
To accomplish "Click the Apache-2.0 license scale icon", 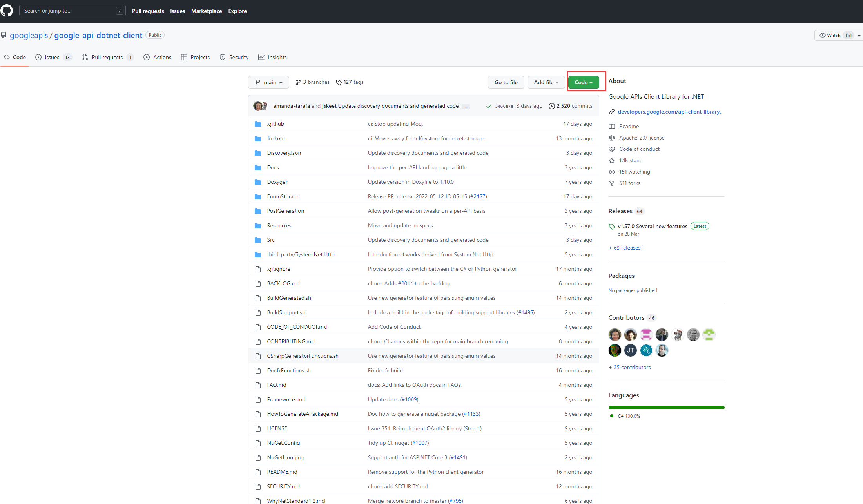I will click(x=612, y=138).
